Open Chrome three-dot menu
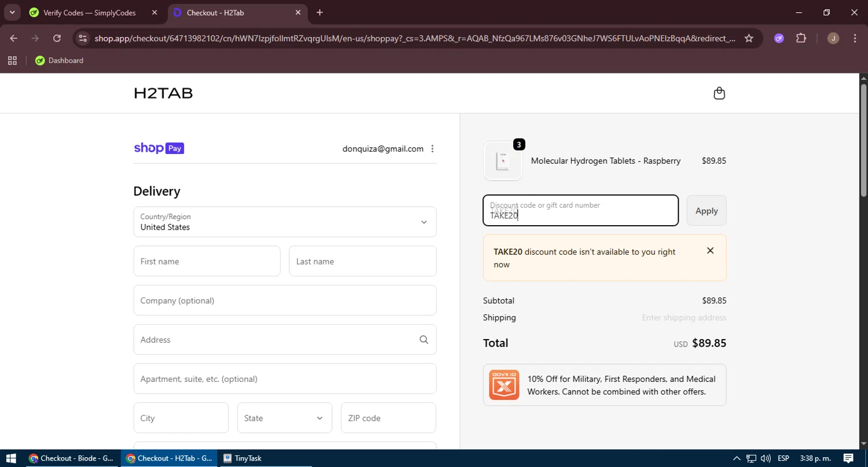The width and height of the screenshot is (868, 467). [x=855, y=38]
